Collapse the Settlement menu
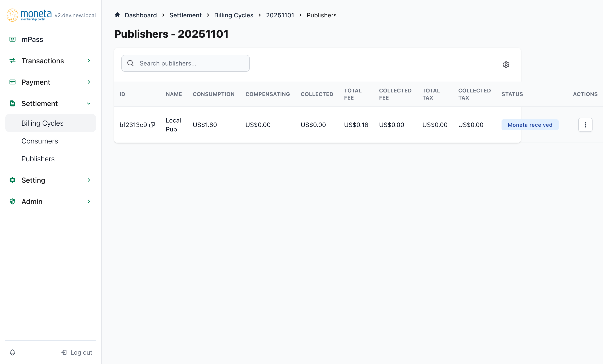Viewport: 603px width, 364px height. 89,104
